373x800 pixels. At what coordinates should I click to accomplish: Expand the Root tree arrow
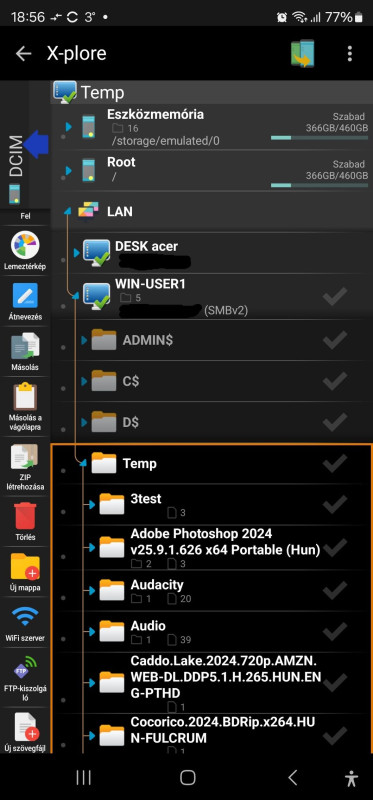point(69,170)
